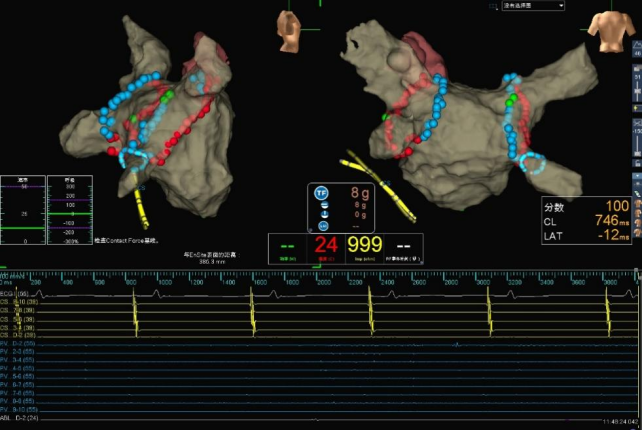The width and height of the screenshot is (642, 430).
Task: Click the green power readout dashes
Action: point(287,247)
